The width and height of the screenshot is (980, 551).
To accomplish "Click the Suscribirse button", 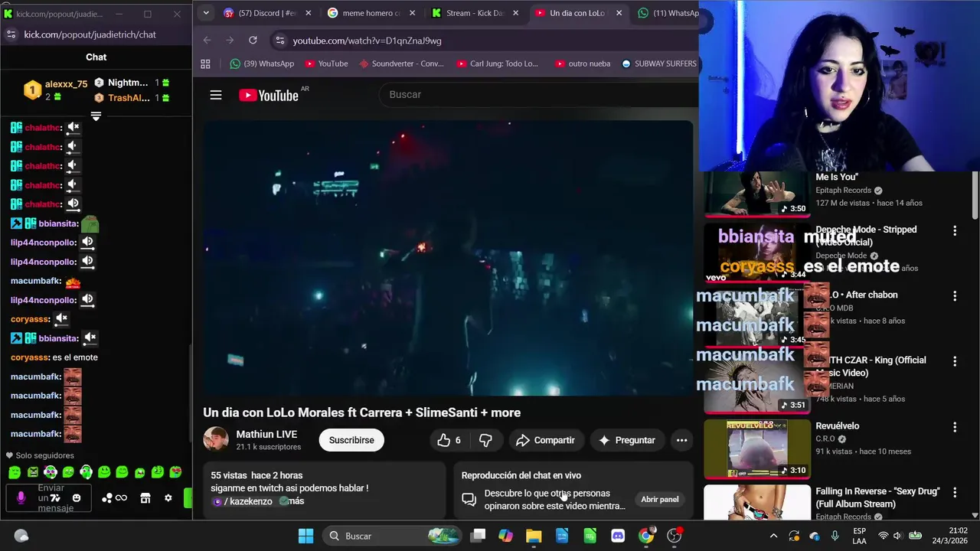I will point(351,440).
